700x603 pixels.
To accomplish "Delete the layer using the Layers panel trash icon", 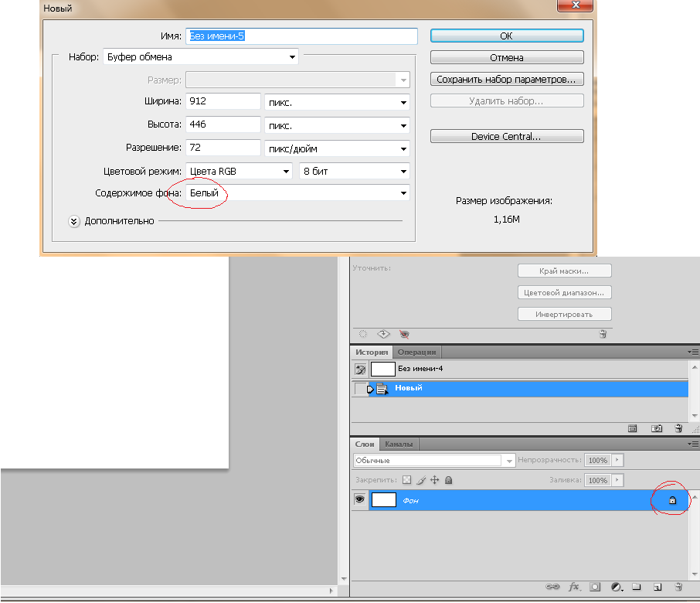I will tap(678, 587).
